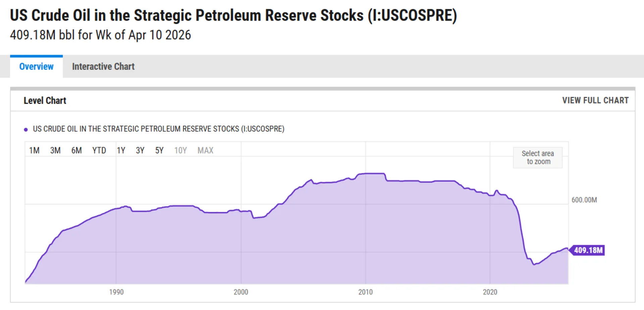Open the Overview tab

pos(36,66)
